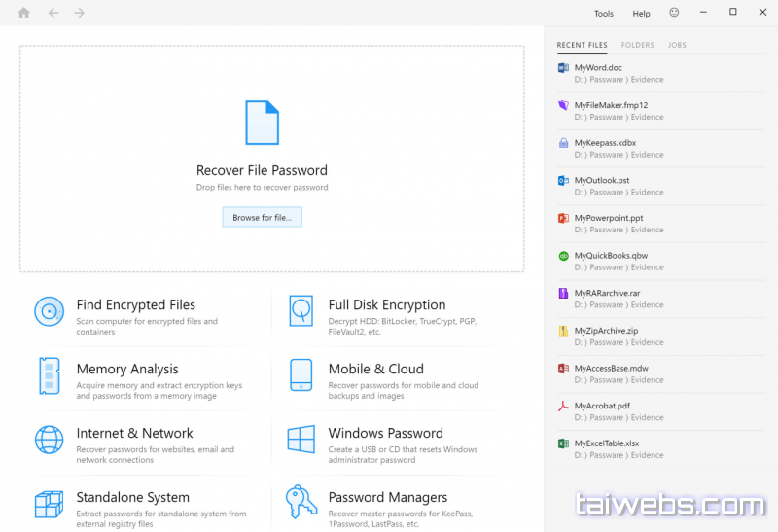The height and width of the screenshot is (532, 778).
Task: Open recent file MyWord.doc
Action: pos(598,68)
